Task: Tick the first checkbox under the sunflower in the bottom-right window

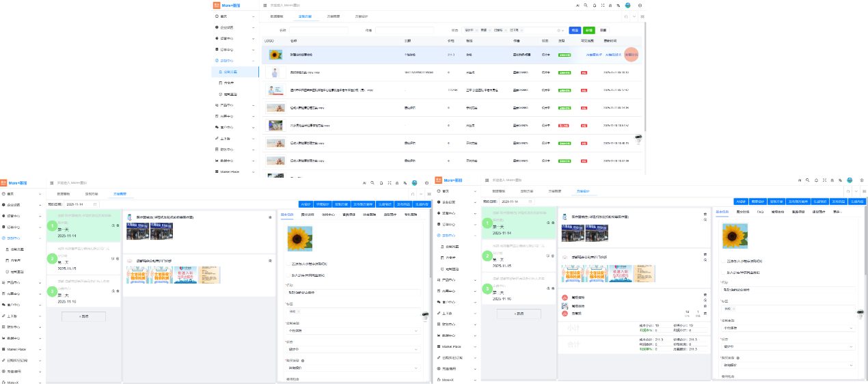Action: tap(724, 260)
